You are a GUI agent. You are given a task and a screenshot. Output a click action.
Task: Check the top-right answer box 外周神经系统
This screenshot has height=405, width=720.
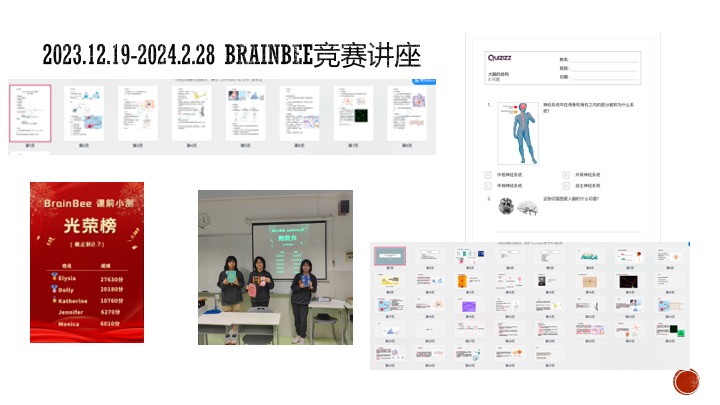click(566, 174)
